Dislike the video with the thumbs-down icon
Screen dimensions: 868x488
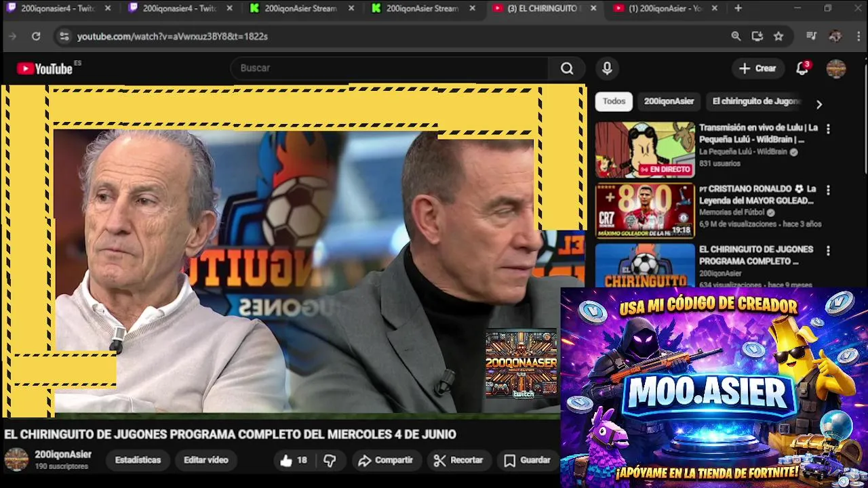[x=330, y=460]
